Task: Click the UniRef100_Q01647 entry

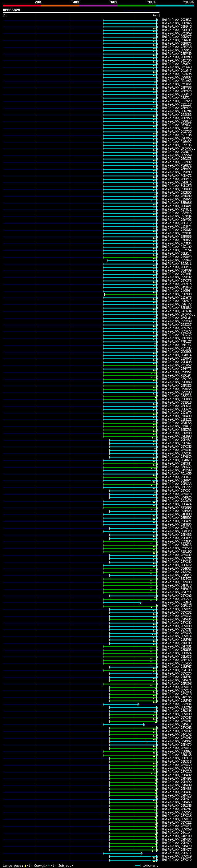Action: (176, 71)
